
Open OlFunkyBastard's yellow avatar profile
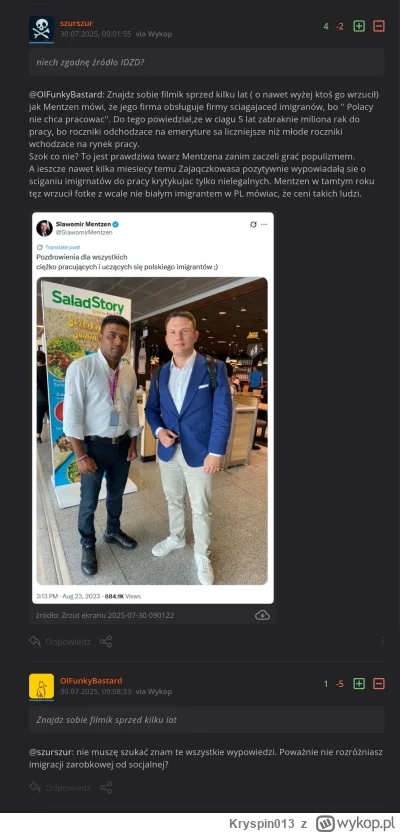click(41, 686)
